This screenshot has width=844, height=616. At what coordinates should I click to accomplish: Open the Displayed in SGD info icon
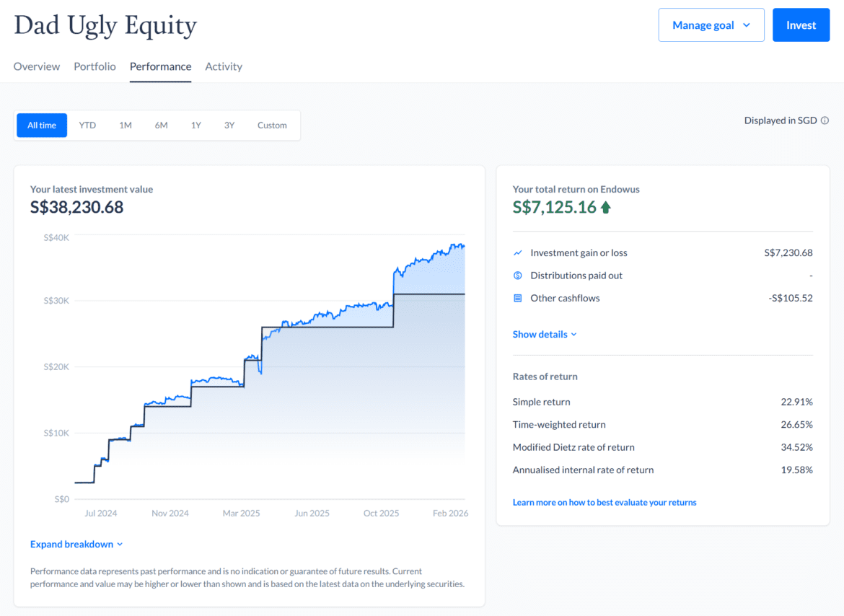coord(825,120)
